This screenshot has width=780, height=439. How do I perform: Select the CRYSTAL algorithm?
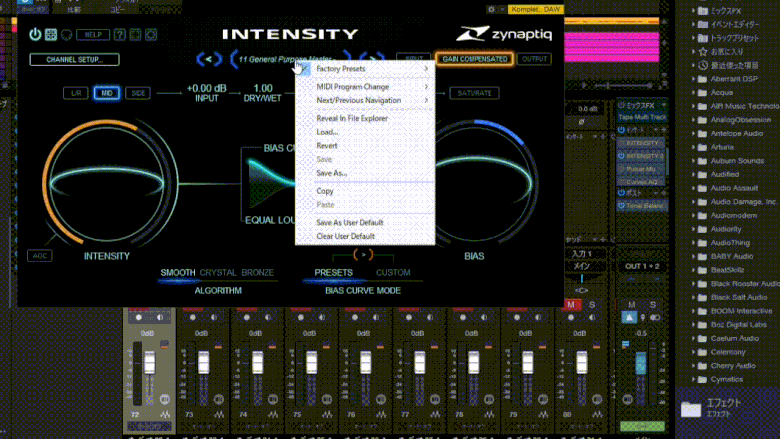pos(218,272)
